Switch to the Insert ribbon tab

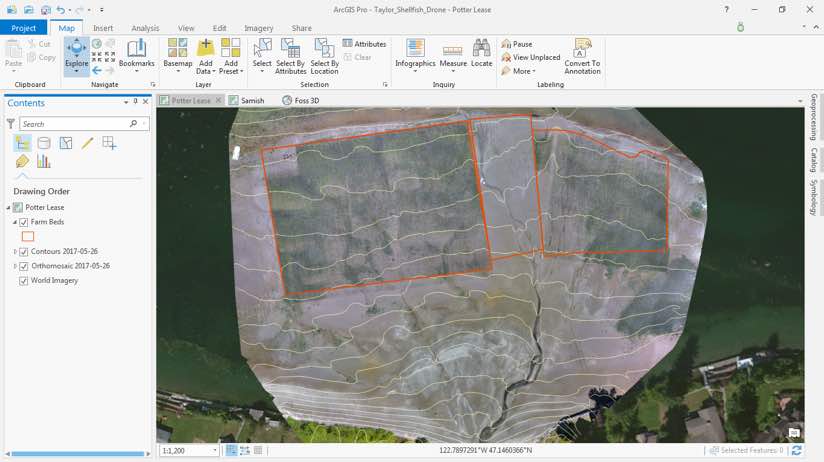(103, 28)
